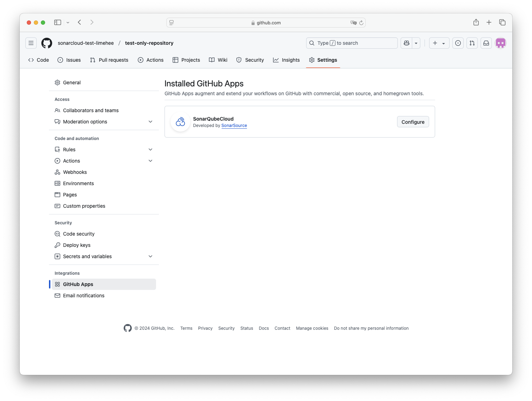This screenshot has width=532, height=401.
Task: Open the issues icon in header
Action: [x=458, y=43]
